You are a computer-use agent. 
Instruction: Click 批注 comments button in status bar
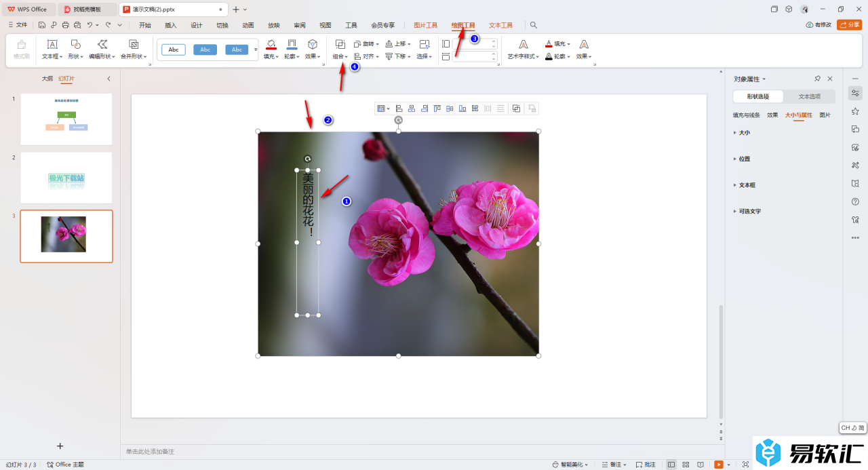pos(646,465)
